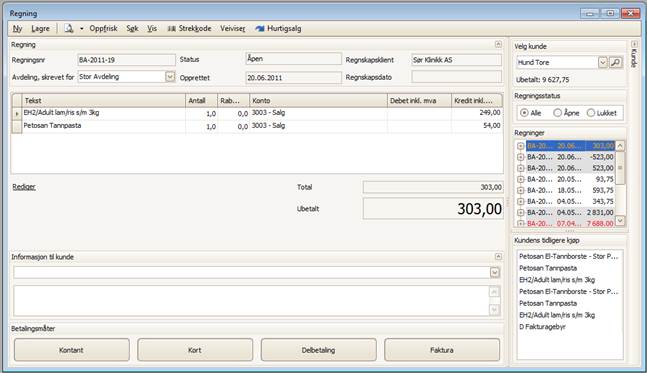Expand the invoice row with amount 2 831,00
The height and width of the screenshot is (373, 647).
(521, 213)
